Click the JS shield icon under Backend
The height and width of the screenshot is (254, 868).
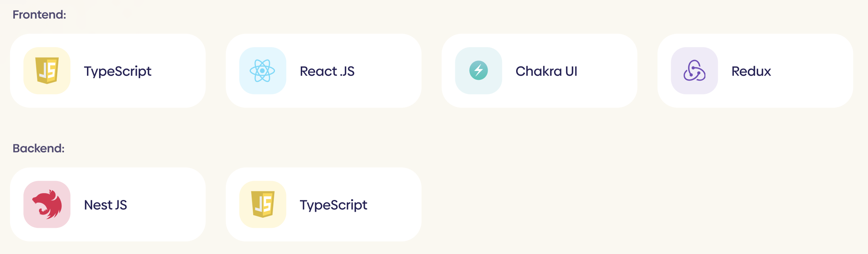click(262, 204)
